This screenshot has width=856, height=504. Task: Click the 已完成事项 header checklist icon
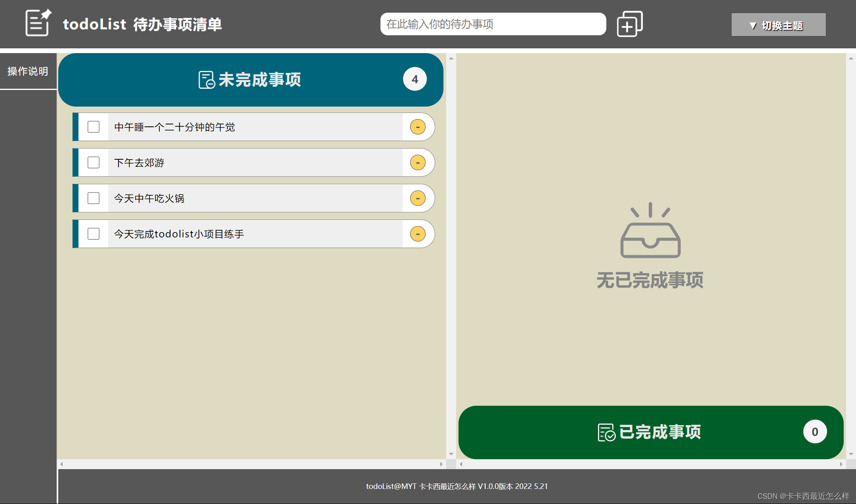(606, 432)
